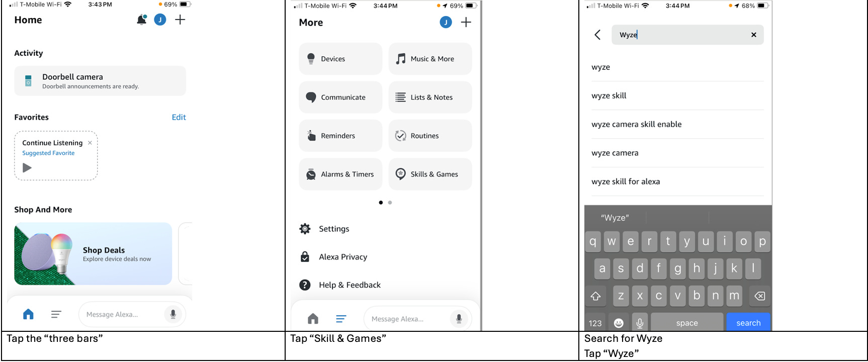This screenshot has width=868, height=362.
Task: Tap the keyboard shift key
Action: point(595,296)
